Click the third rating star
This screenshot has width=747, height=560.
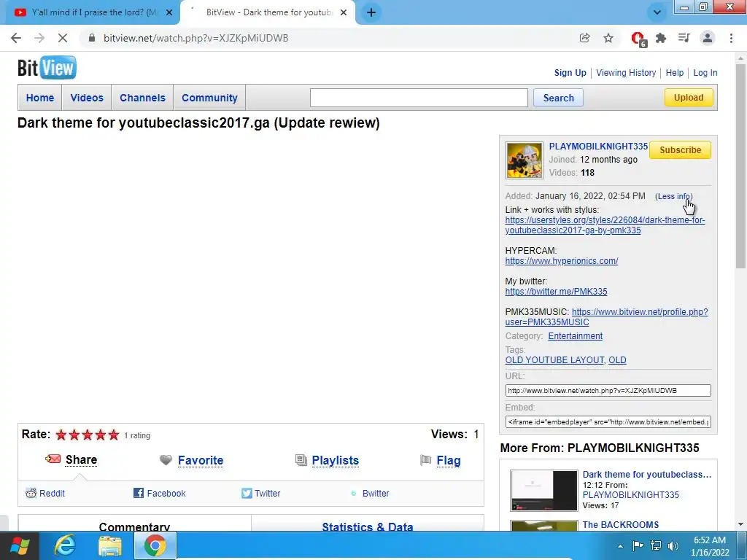click(88, 435)
